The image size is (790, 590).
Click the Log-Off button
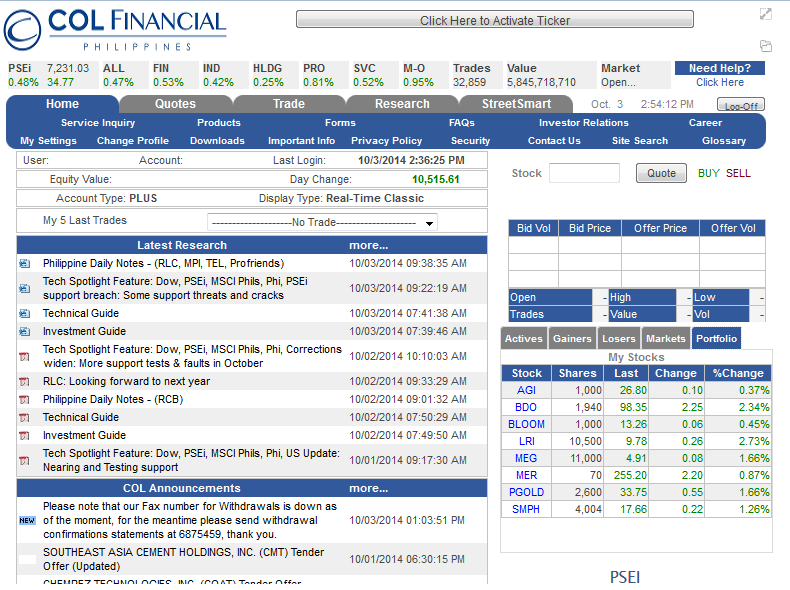[x=741, y=105]
